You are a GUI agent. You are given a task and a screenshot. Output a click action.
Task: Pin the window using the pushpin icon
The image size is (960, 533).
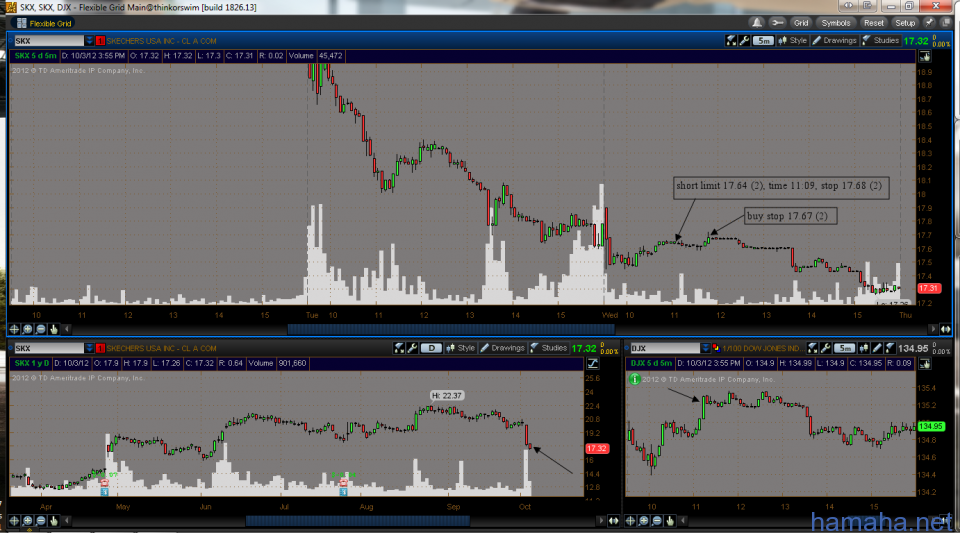(x=929, y=23)
